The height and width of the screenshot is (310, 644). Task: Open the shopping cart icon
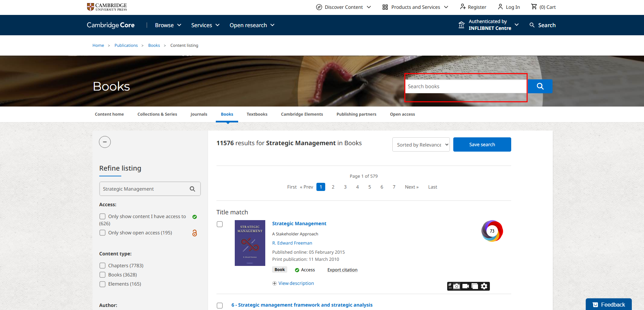534,7
